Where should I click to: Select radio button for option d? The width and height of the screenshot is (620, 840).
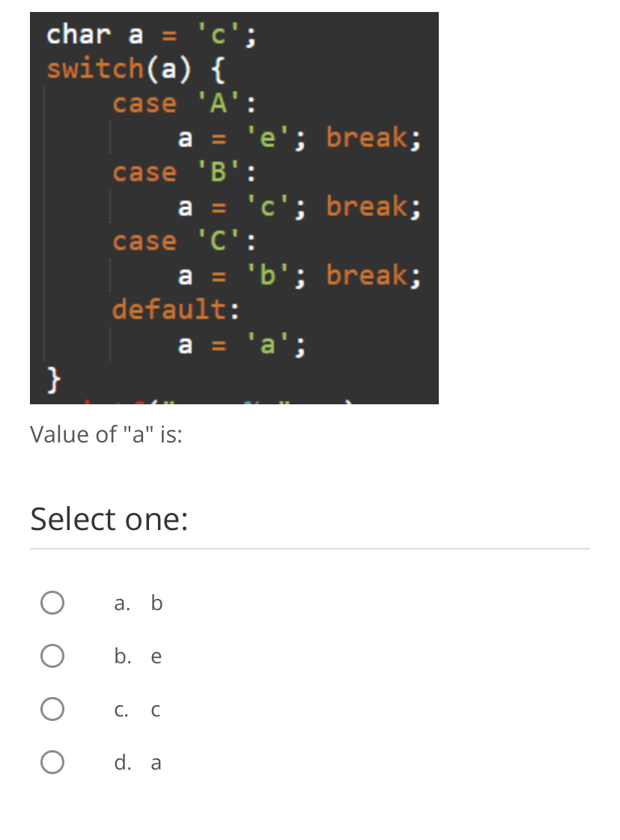coord(52,761)
